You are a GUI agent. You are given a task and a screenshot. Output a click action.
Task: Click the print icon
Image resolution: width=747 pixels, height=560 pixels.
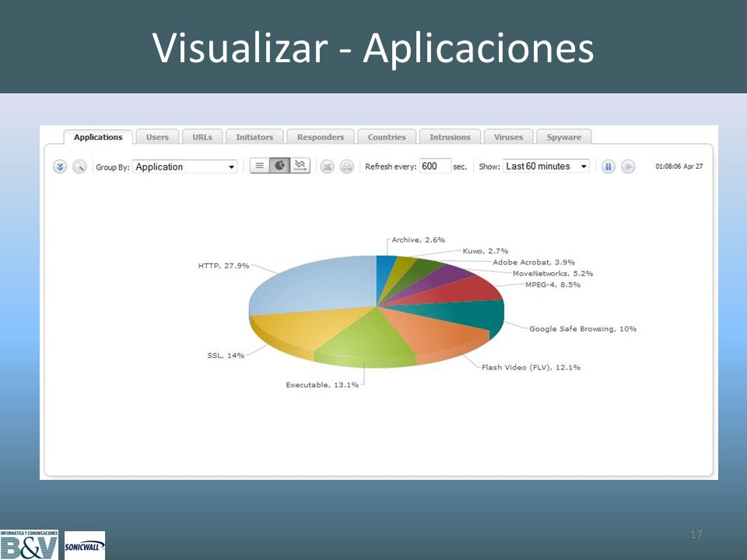(347, 166)
